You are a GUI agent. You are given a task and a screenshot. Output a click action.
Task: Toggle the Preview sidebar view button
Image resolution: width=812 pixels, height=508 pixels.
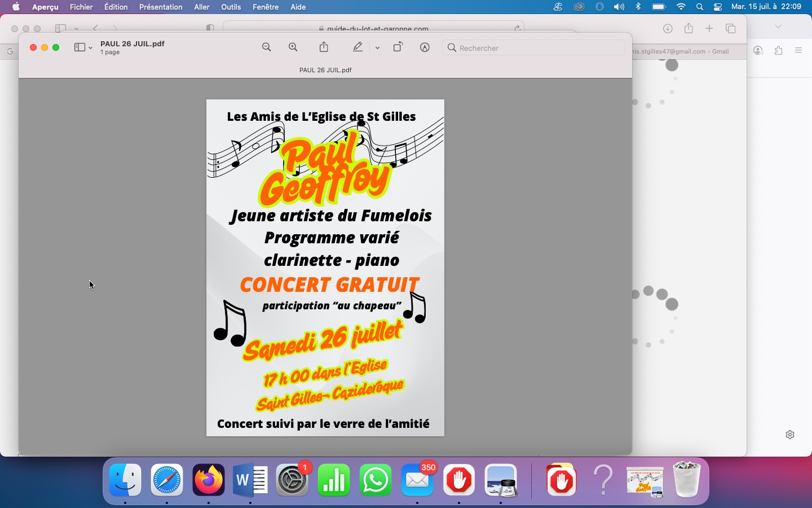80,48
